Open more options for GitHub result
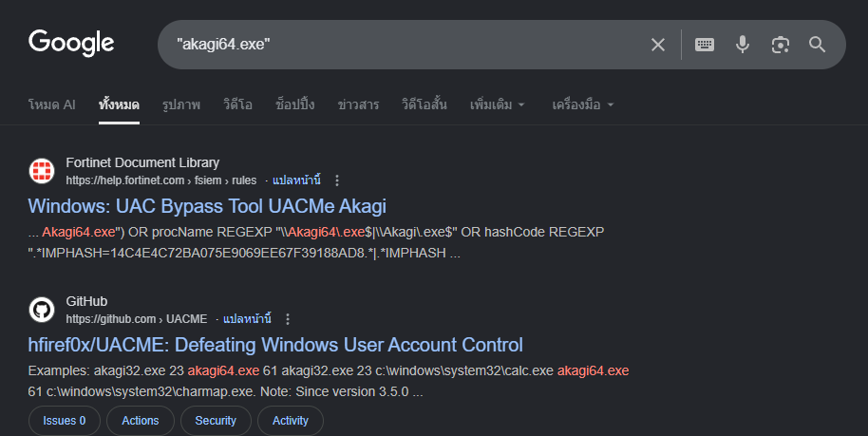The image size is (868, 436). [x=288, y=319]
